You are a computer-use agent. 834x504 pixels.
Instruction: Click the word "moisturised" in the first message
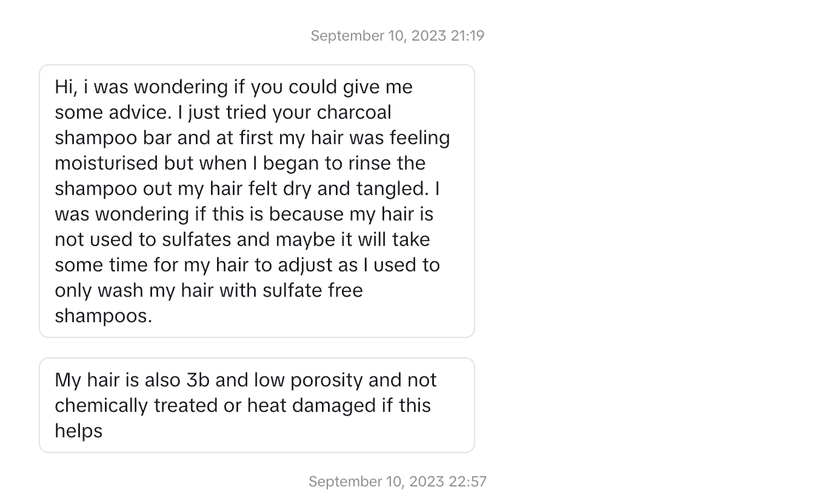click(106, 163)
